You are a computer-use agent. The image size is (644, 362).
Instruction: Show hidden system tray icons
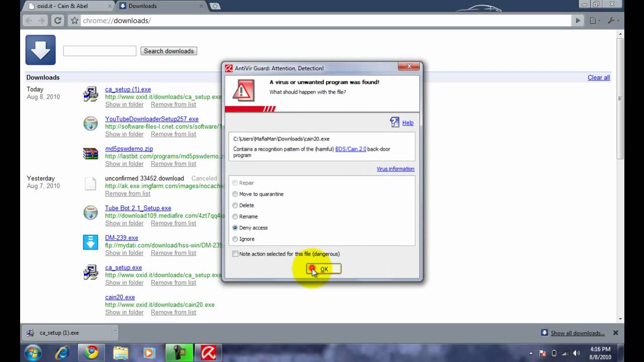[x=532, y=353]
